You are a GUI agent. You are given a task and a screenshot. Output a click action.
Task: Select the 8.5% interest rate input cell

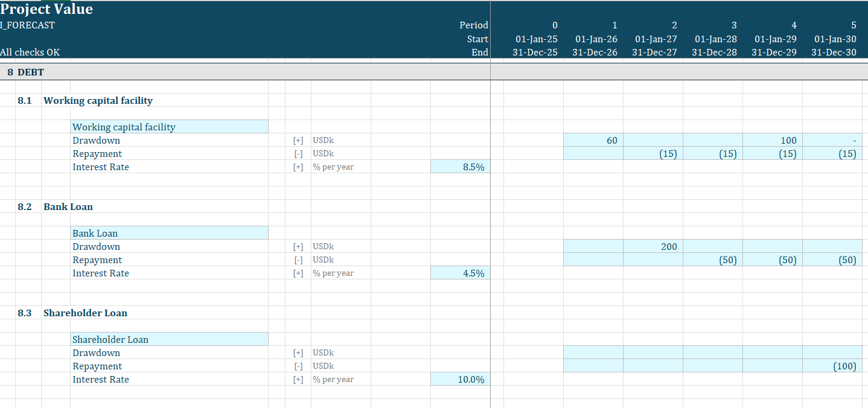click(460, 167)
